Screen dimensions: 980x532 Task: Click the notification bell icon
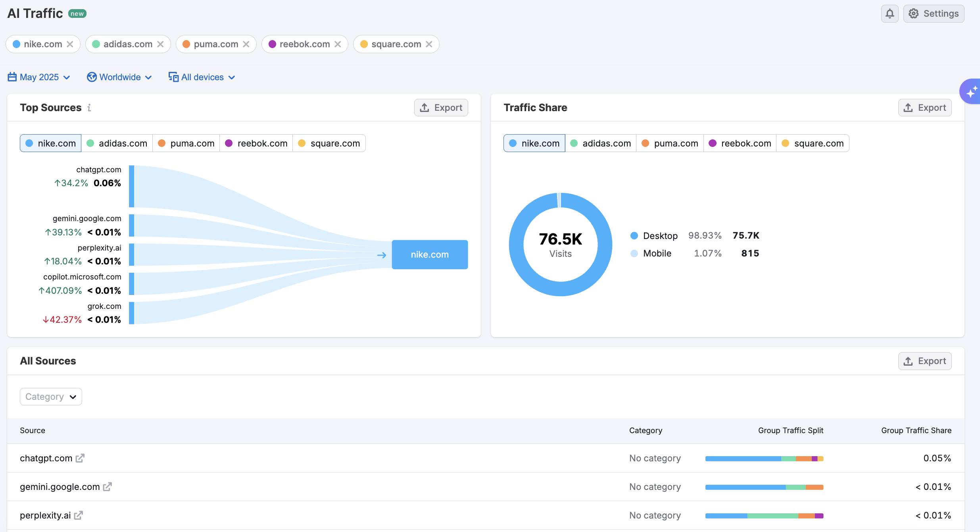click(890, 13)
